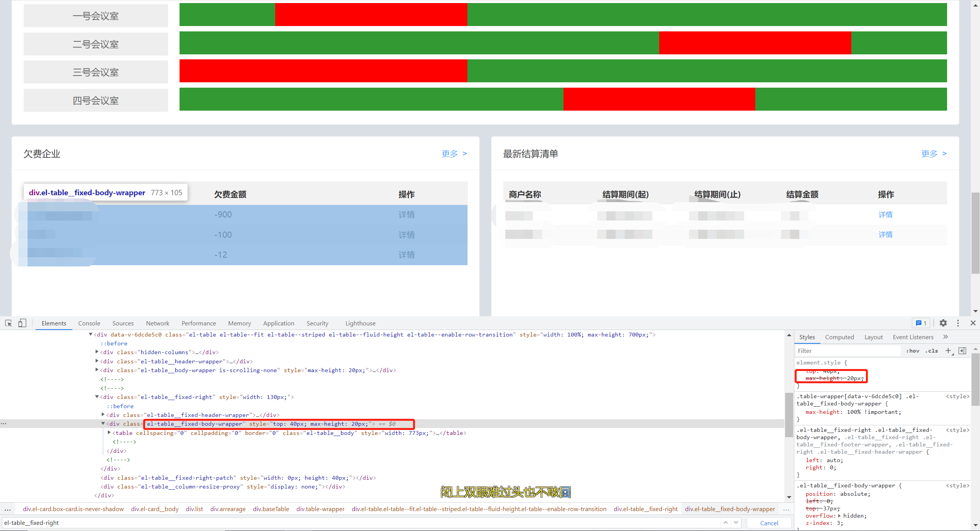The width and height of the screenshot is (980, 531).
Task: Click the Cancel button in the search bar
Action: (x=769, y=523)
